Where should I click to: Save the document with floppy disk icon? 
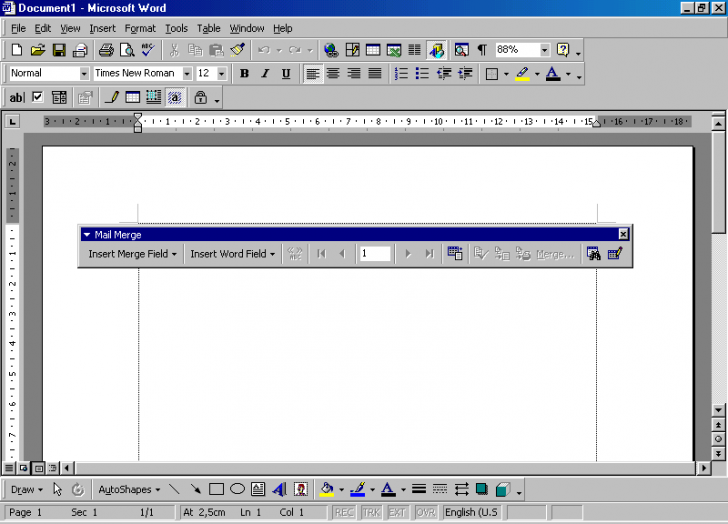(x=59, y=50)
